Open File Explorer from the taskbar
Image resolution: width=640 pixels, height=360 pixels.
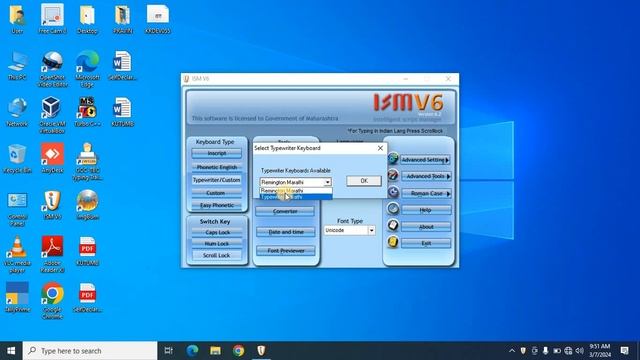coord(215,351)
